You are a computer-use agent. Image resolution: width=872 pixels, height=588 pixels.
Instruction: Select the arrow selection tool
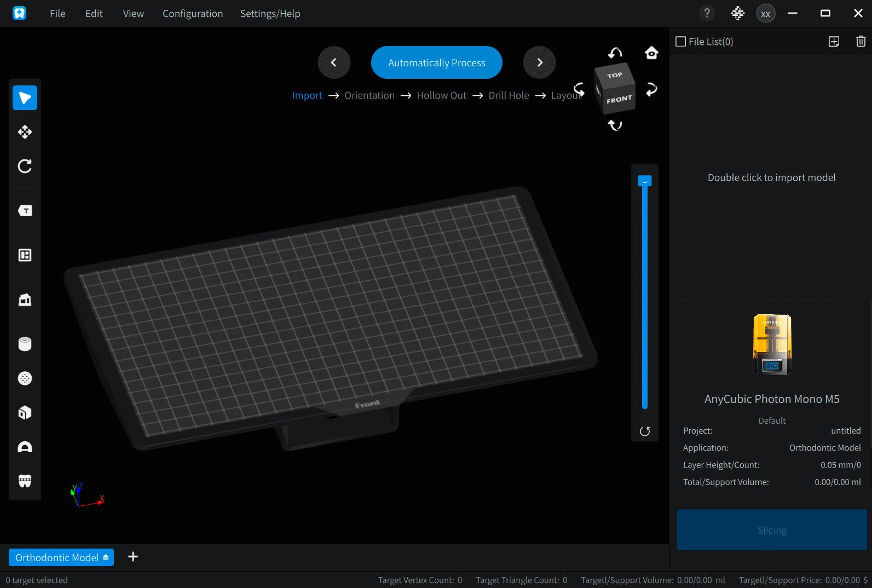point(25,98)
